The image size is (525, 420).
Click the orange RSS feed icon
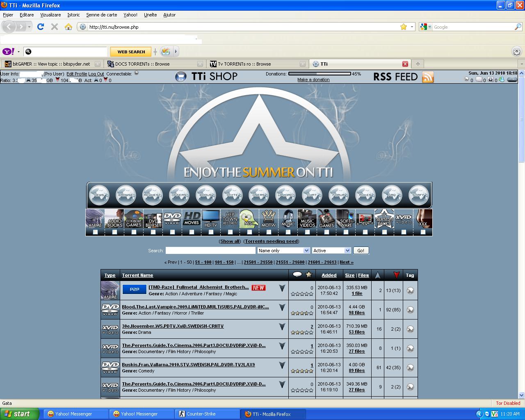pos(428,77)
